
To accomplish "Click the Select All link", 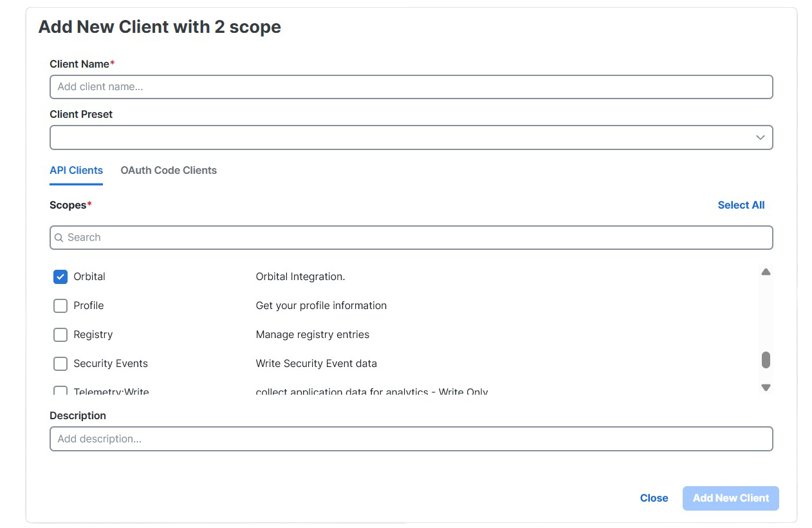I will tap(741, 205).
